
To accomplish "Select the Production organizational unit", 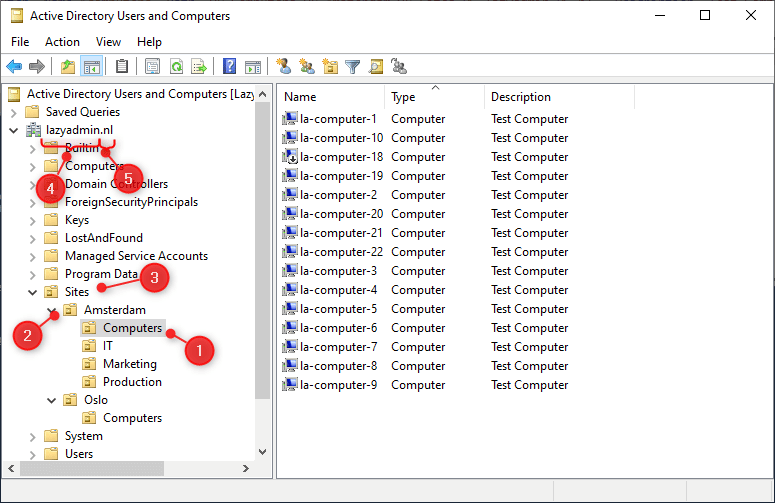I will (132, 382).
